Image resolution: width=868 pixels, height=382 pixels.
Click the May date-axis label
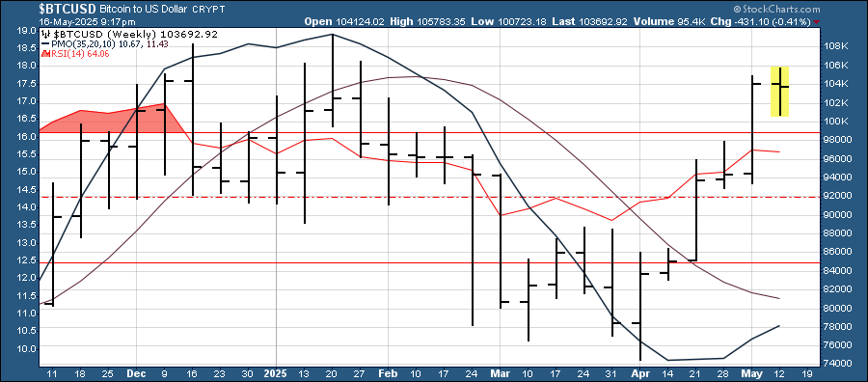751,374
